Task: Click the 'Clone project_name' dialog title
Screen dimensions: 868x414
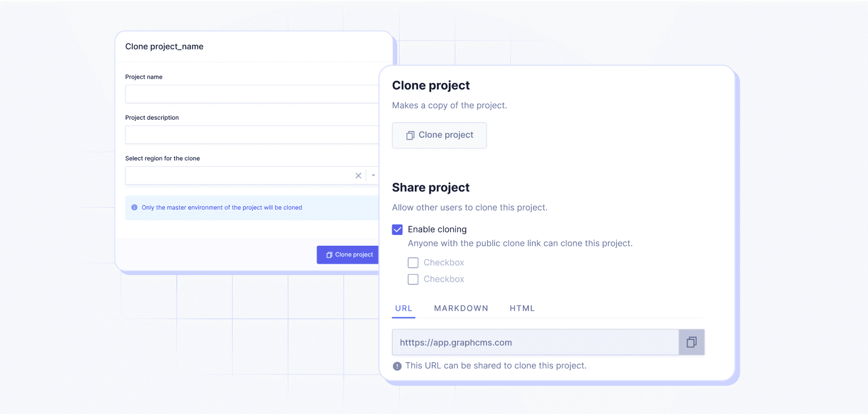Action: [x=164, y=46]
